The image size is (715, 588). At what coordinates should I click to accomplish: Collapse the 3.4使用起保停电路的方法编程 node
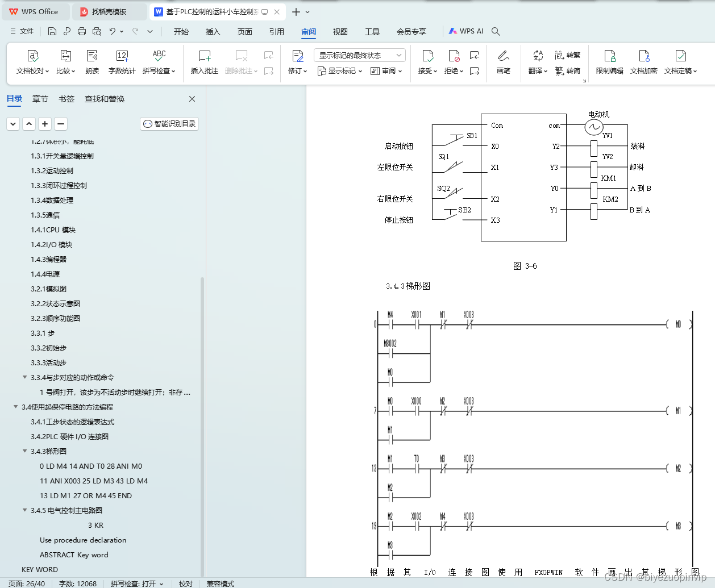pos(15,407)
